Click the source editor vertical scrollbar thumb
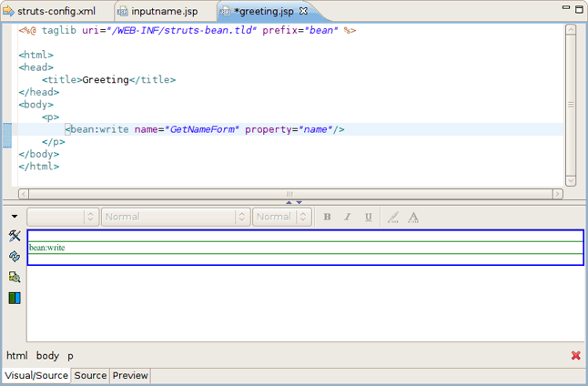This screenshot has height=386, width=588. (x=571, y=105)
